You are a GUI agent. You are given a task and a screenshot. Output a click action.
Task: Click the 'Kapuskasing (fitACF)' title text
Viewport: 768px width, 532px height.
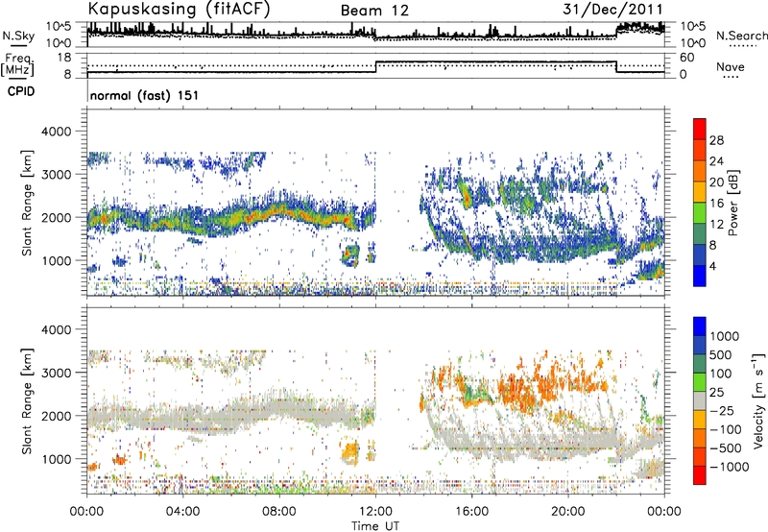coord(179,10)
